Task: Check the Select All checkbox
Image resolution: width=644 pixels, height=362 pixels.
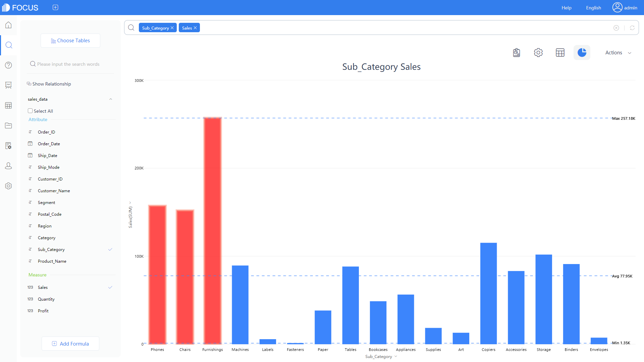Action: point(30,111)
